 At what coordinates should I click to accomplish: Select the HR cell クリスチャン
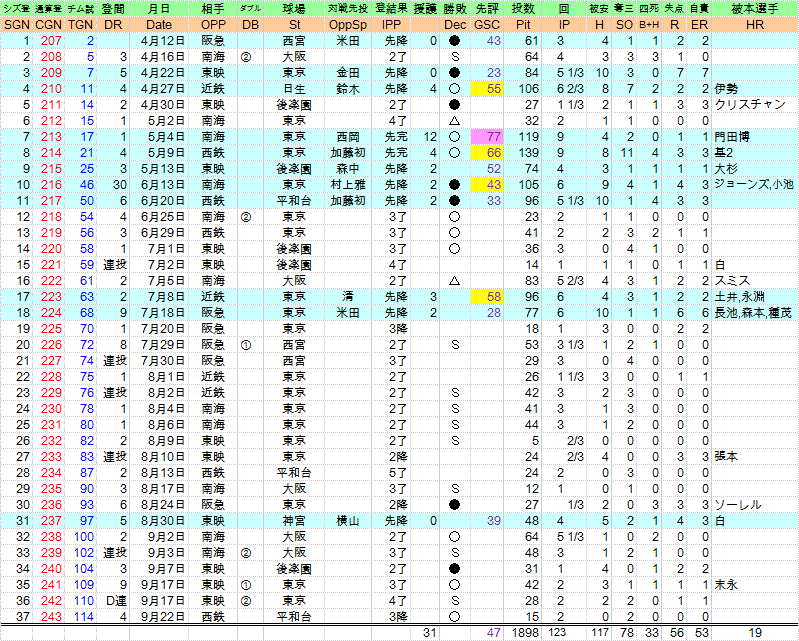coord(750,104)
